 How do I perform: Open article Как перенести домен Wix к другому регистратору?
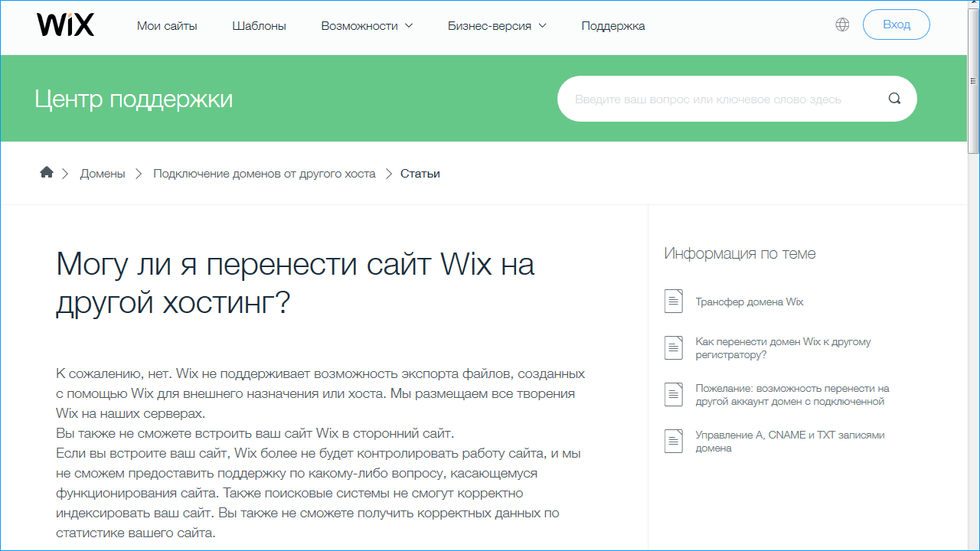click(x=783, y=348)
